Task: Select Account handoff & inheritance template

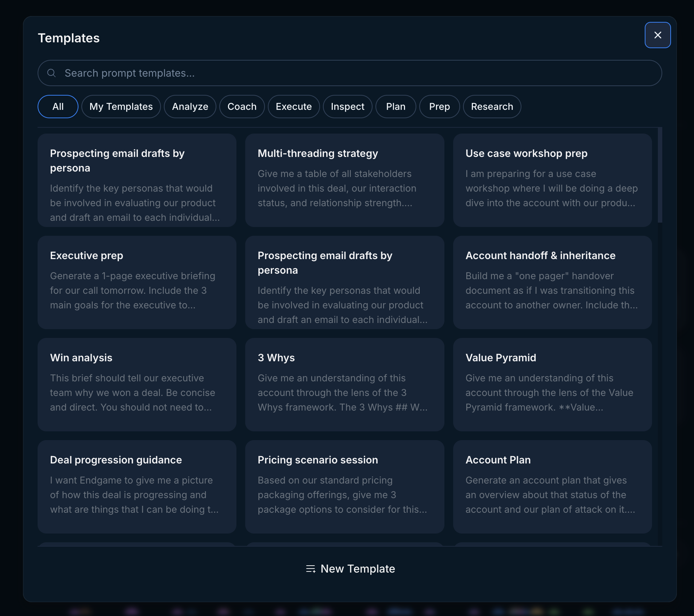Action: point(552,282)
